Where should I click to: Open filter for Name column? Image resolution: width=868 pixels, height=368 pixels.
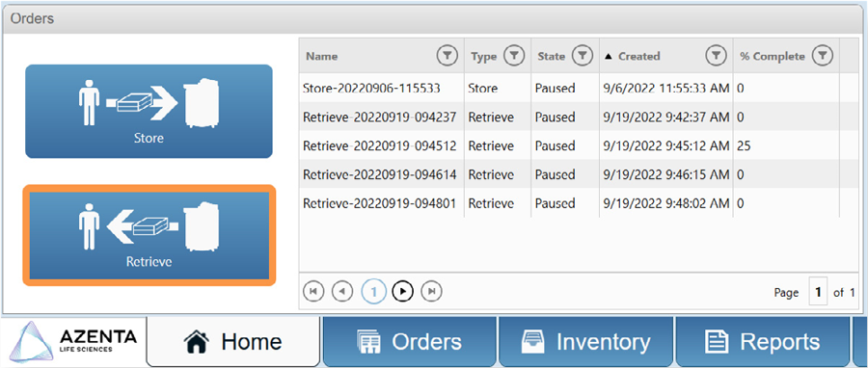coord(448,56)
